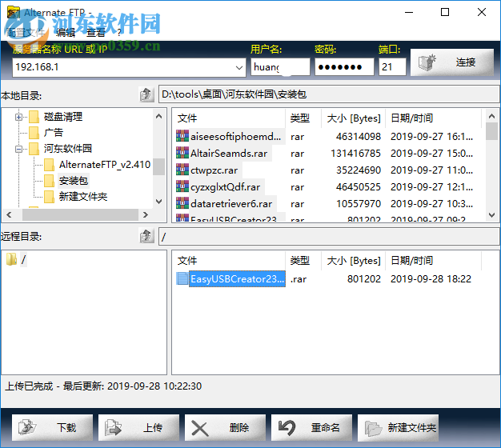The height and width of the screenshot is (448, 501).
Task: Click the remote path field showing /
Action: (329, 237)
